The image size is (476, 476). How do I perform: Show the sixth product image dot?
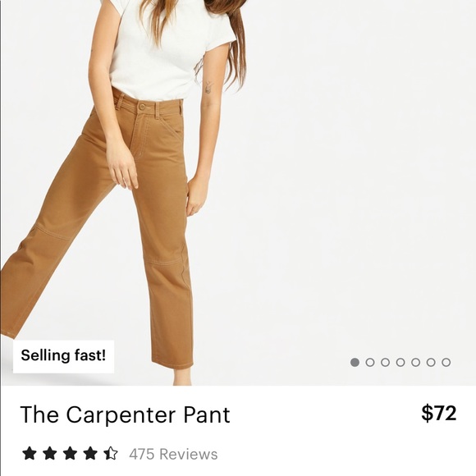(431, 362)
